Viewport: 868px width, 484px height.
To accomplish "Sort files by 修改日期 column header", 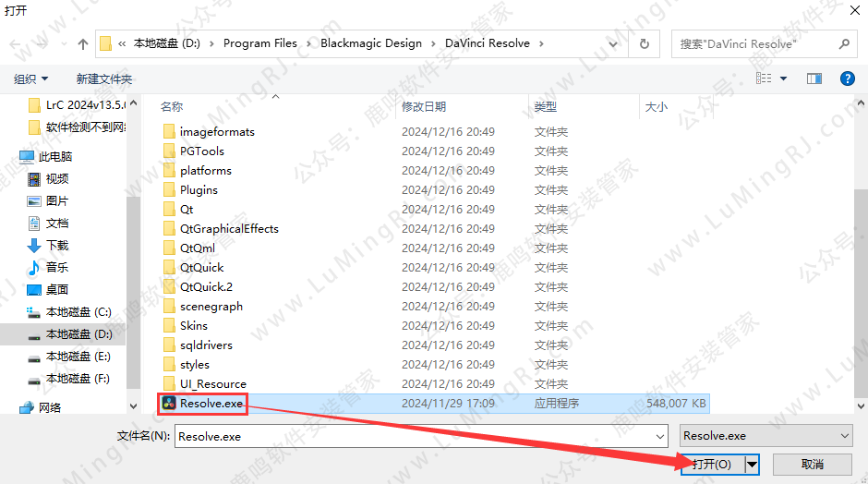I will (424, 107).
